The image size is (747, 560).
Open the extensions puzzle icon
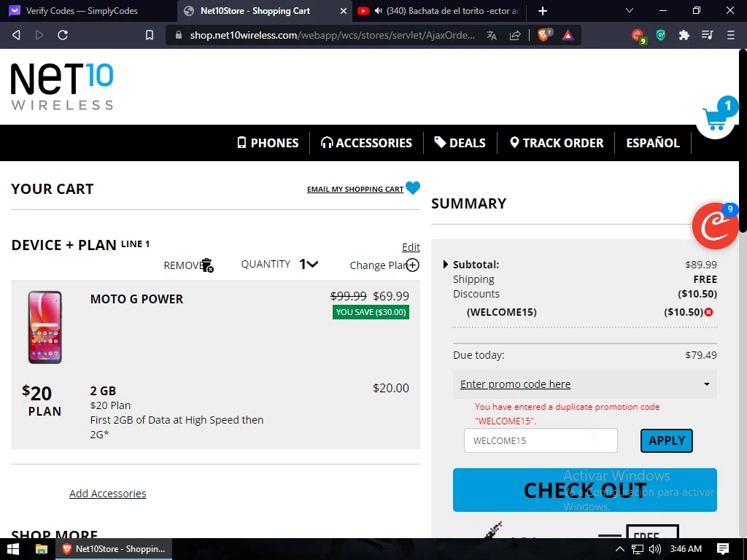pyautogui.click(x=684, y=35)
